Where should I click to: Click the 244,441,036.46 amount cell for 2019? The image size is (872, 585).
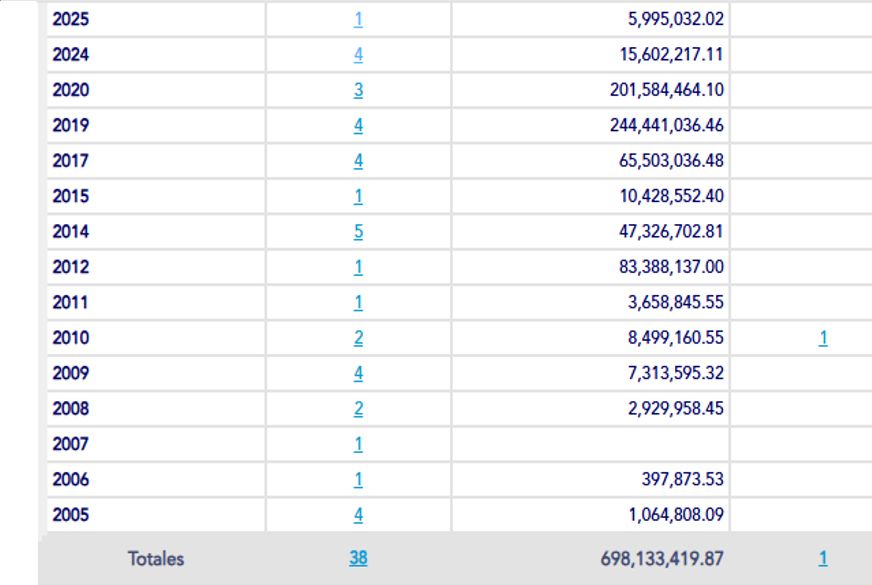coord(667,125)
